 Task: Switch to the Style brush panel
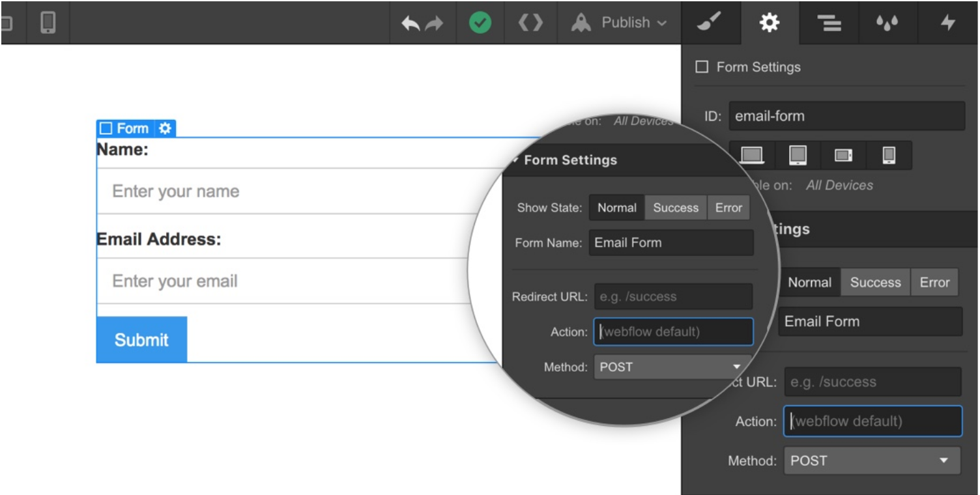710,23
